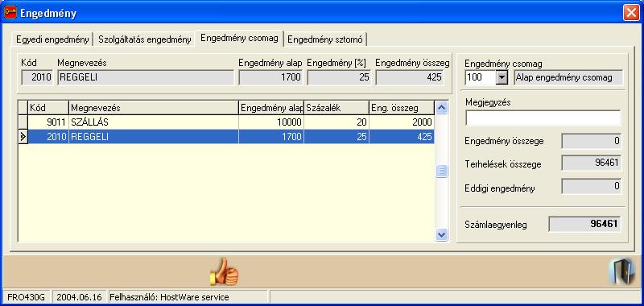Expand the Engedmény csomag dropdown arrow
This screenshot has width=644, height=306.
502,77
